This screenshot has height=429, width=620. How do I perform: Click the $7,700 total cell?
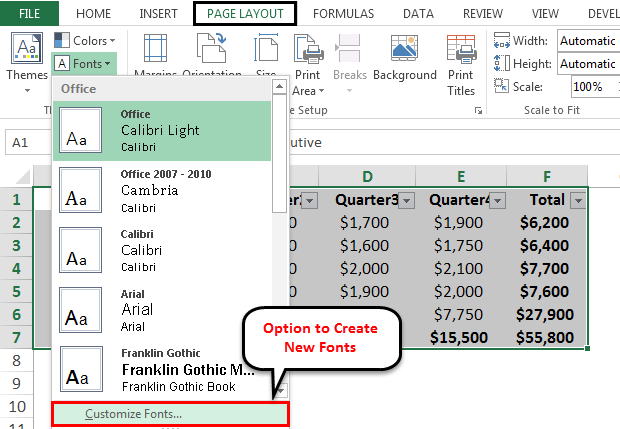pos(547,268)
